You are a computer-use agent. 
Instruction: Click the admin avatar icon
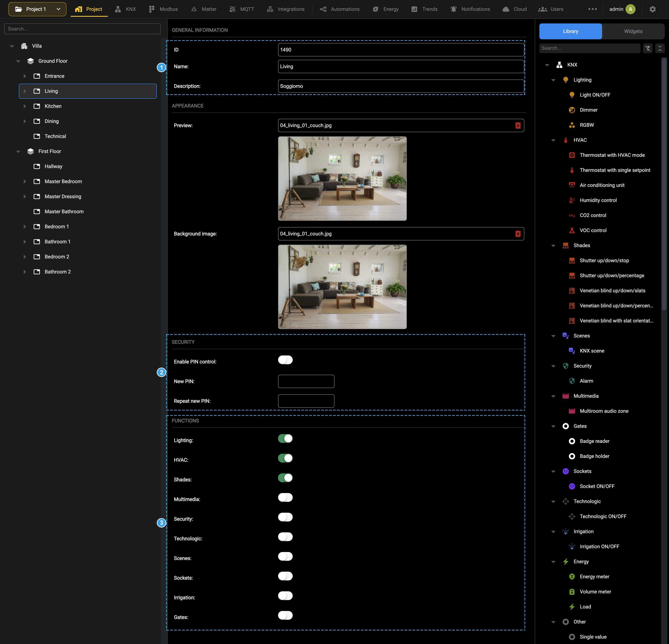(631, 9)
